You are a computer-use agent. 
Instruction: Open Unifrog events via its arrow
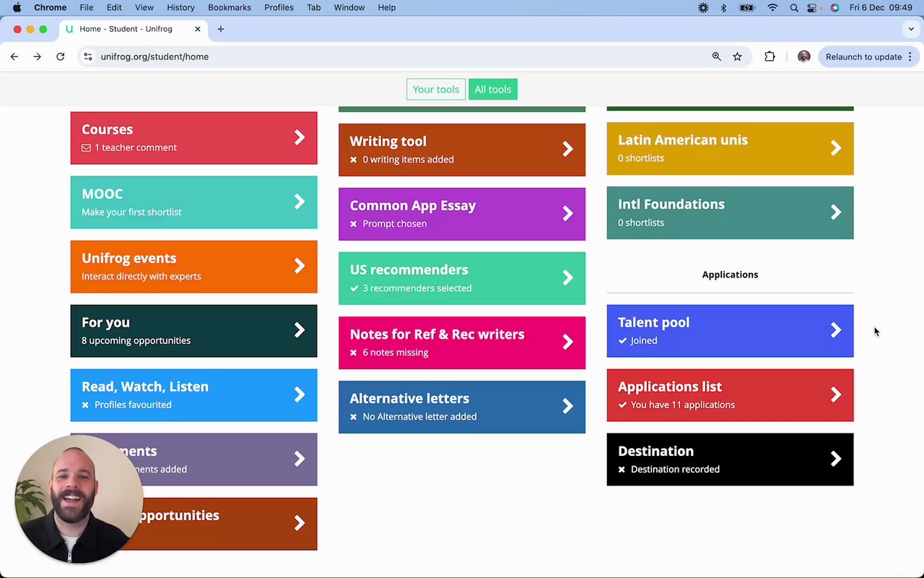click(300, 266)
